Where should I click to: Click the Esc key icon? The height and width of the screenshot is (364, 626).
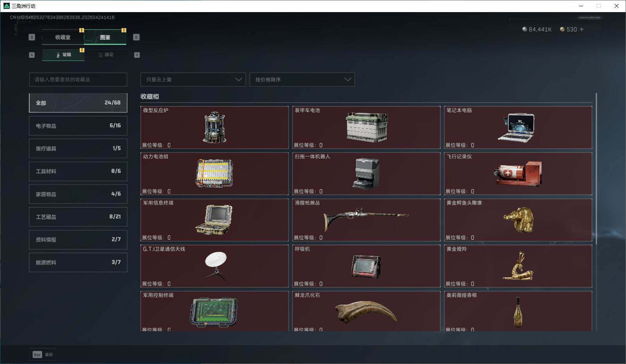pos(37,355)
